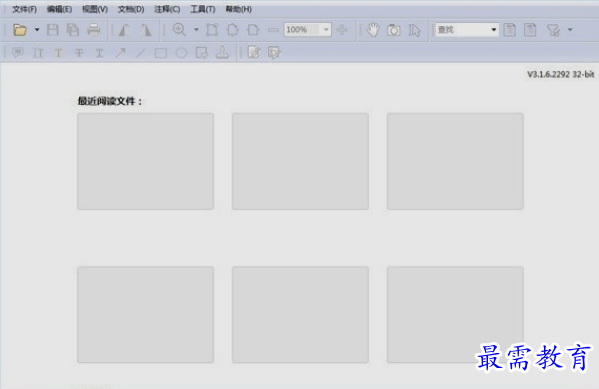Screen dimensions: 599x389
Task: Select the text box callout tool
Action: point(202,53)
